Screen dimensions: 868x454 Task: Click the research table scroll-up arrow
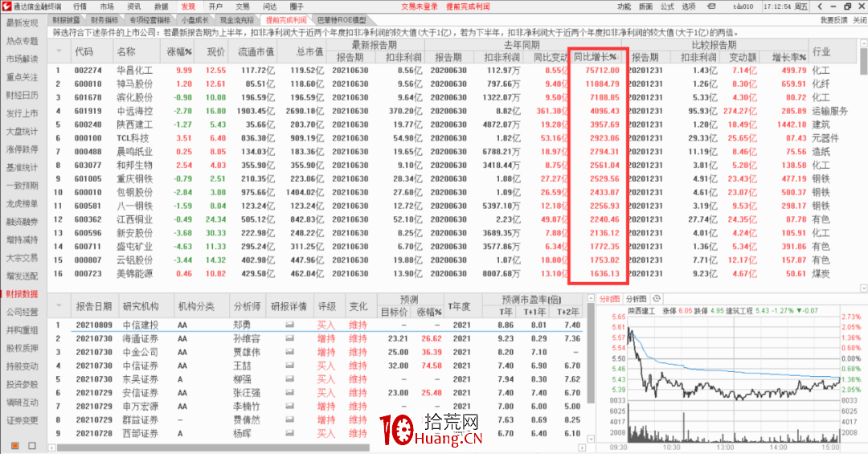[591, 298]
